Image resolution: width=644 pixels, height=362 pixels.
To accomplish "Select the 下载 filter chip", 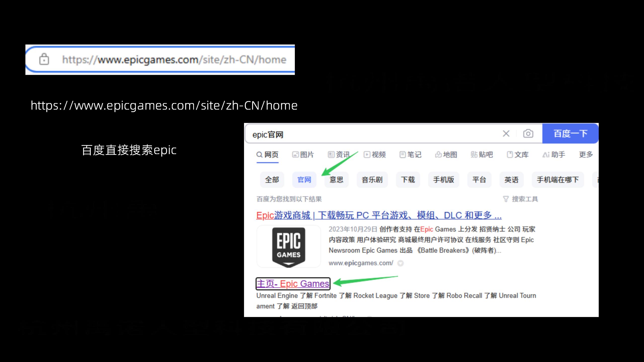I will tap(408, 180).
